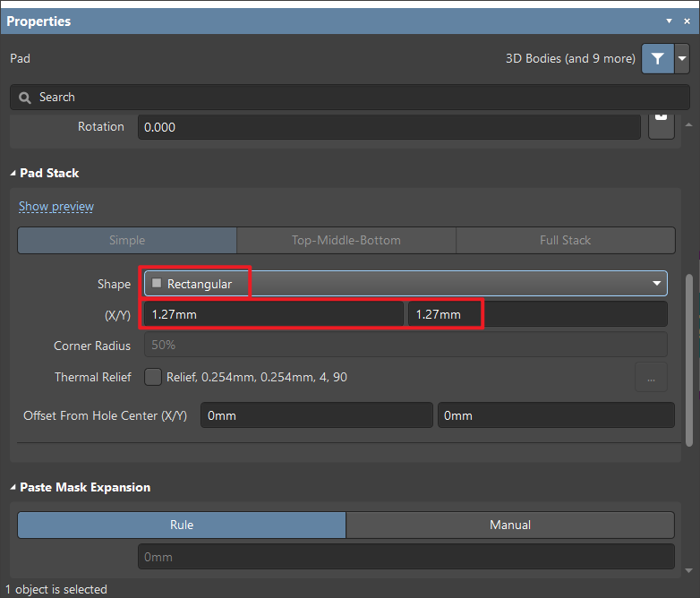Select Rule for Paste Mask Expansion
Screen dimensions: 700x598
(182, 525)
